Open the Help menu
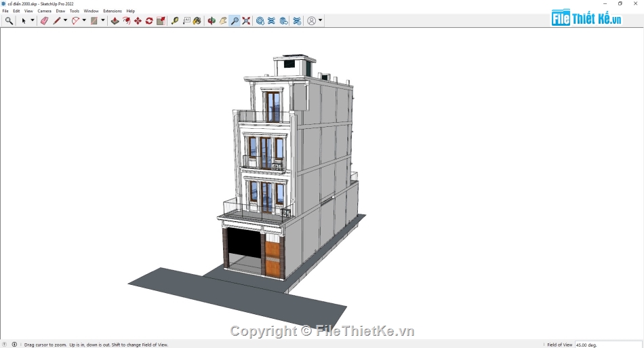This screenshot has width=644, height=348. pyautogui.click(x=131, y=11)
